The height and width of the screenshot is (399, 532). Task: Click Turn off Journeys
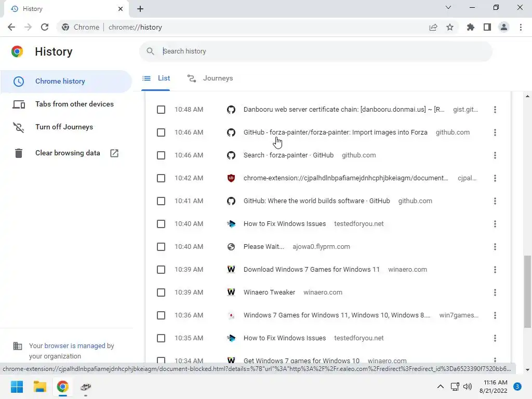66,127
